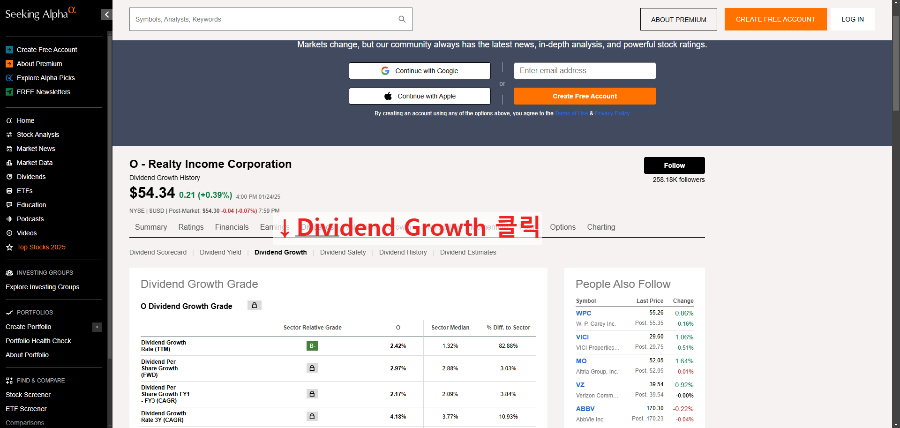
Task: Click the lock beside O Dividend Growth Grade
Action: pyautogui.click(x=255, y=305)
